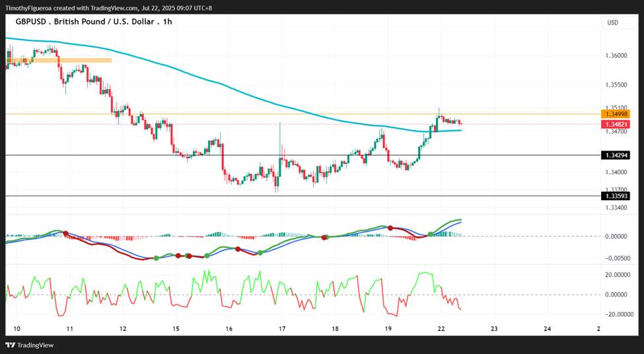Click date label 12 on time axis
644x354 pixels.
coord(123,329)
